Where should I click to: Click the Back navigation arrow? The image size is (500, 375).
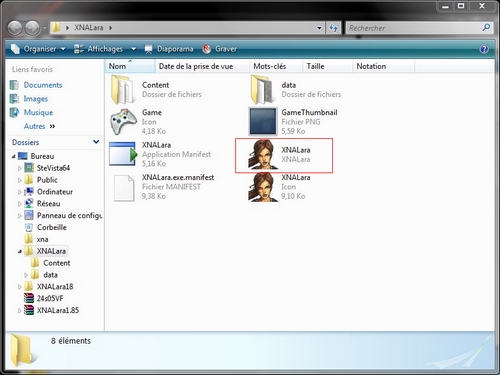(x=15, y=28)
